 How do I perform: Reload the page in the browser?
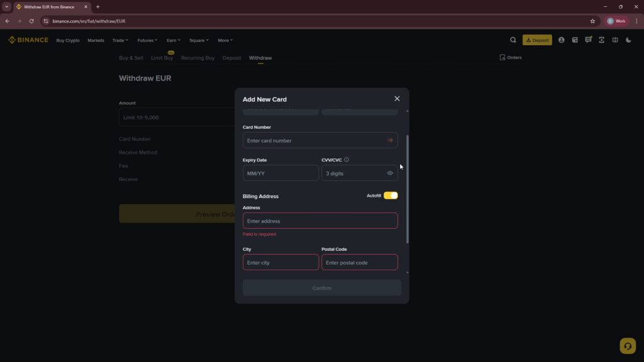pos(31,21)
